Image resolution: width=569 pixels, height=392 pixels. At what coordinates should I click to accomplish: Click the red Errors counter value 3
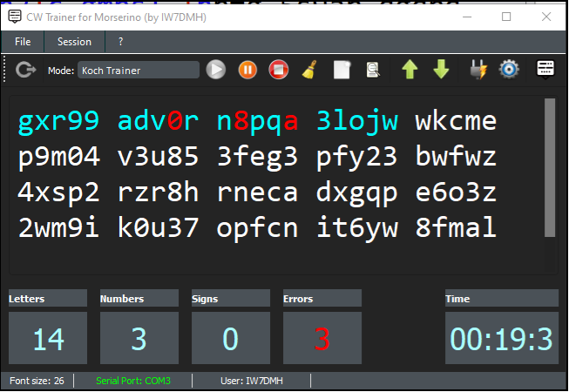coord(322,338)
